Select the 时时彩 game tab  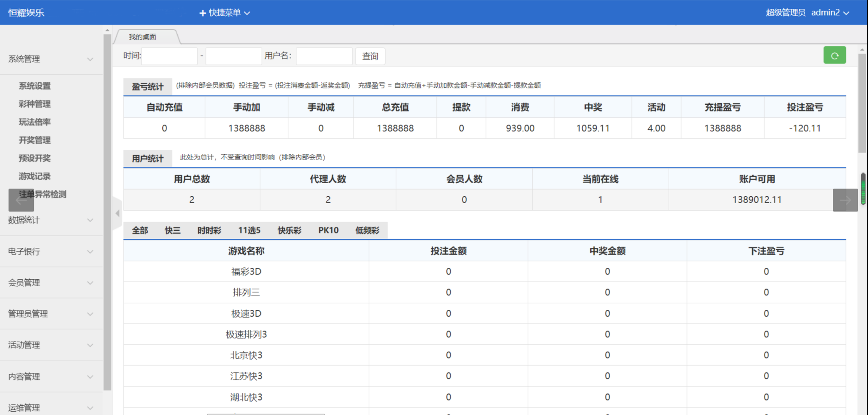209,230
